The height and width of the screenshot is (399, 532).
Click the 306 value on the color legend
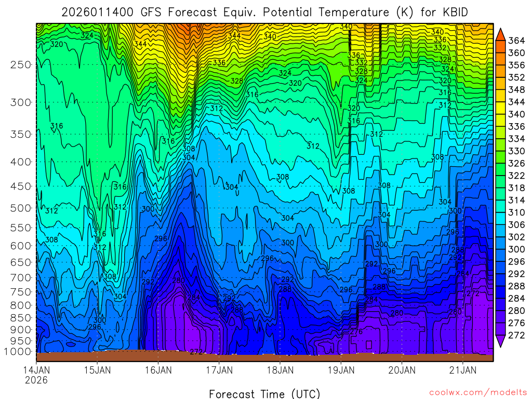point(516,224)
